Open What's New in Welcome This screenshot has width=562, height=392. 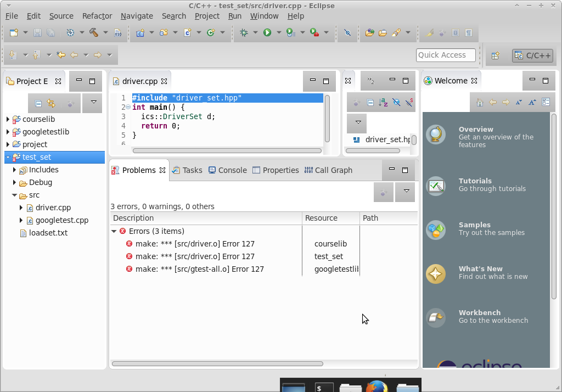[481, 269]
